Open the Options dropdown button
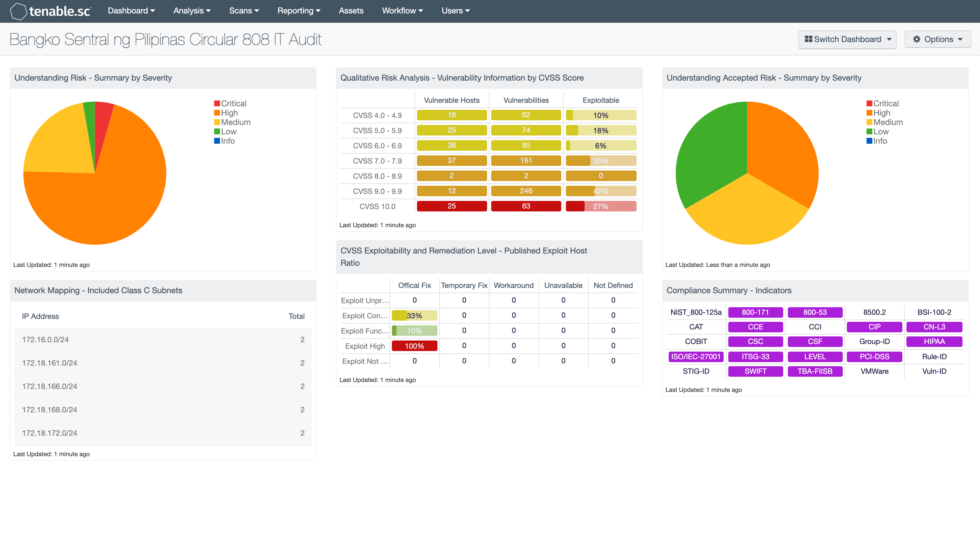Viewport: 980px width, 535px height. click(937, 39)
